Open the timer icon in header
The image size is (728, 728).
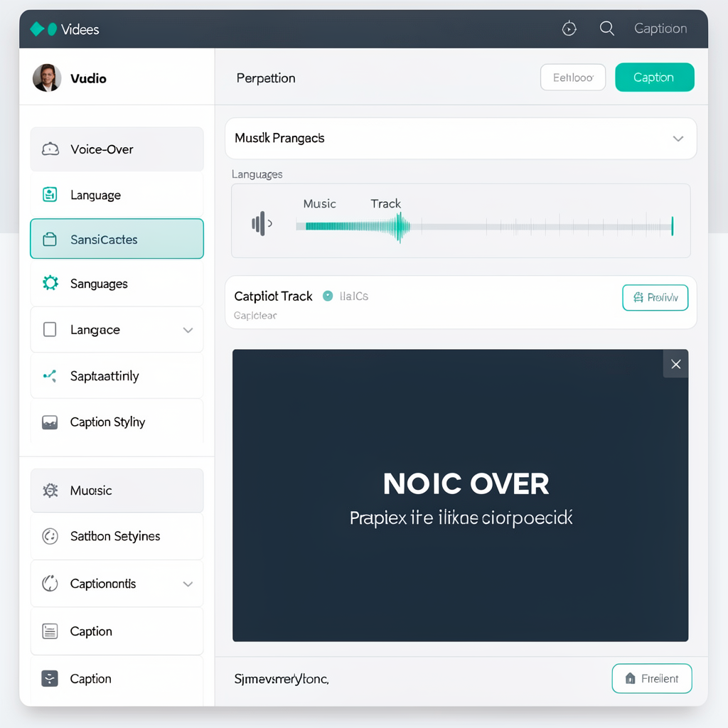tap(569, 28)
